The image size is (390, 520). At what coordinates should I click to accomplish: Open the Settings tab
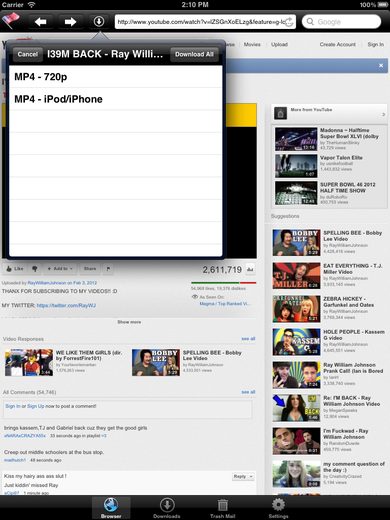pyautogui.click(x=278, y=508)
